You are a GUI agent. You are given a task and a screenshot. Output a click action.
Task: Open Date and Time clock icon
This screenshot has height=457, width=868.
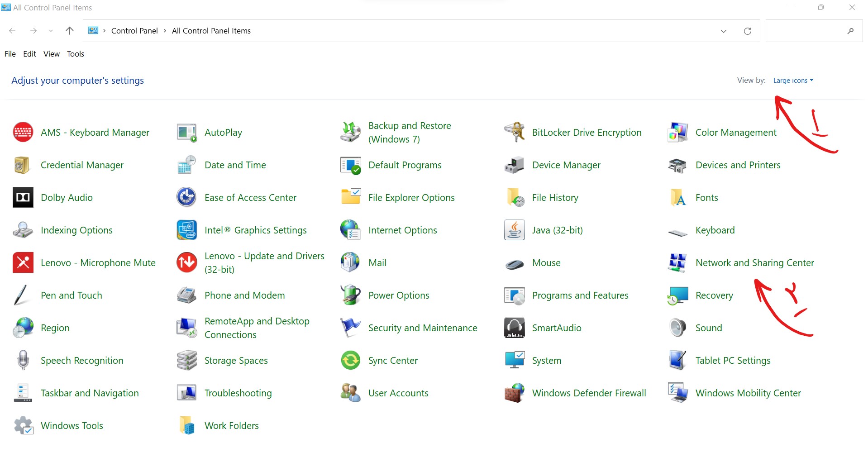click(x=187, y=165)
